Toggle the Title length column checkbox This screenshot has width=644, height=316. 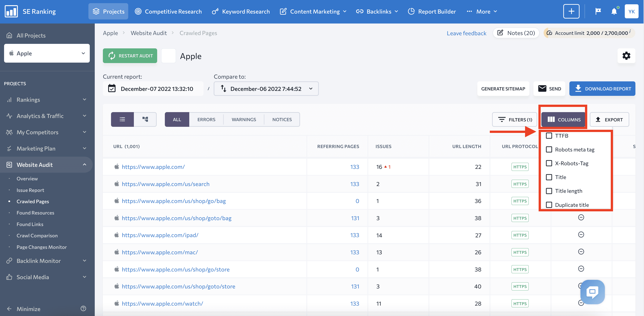[549, 191]
